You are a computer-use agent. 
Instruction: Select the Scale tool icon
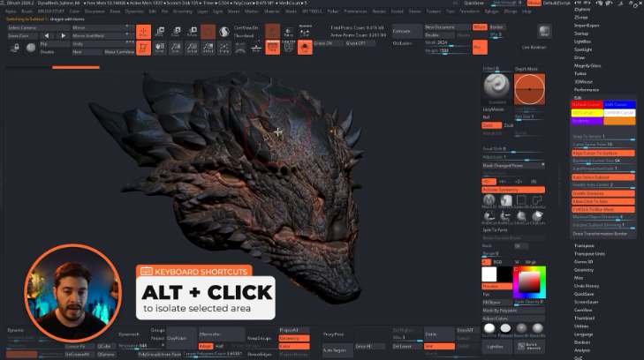(176, 32)
